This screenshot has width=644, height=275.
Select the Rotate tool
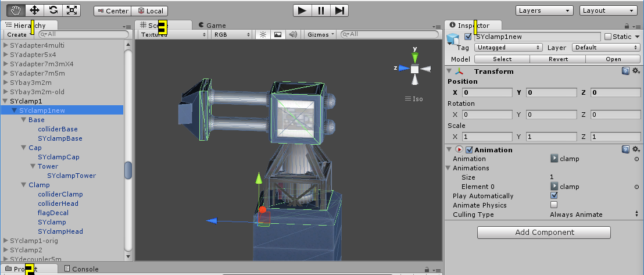[53, 10]
